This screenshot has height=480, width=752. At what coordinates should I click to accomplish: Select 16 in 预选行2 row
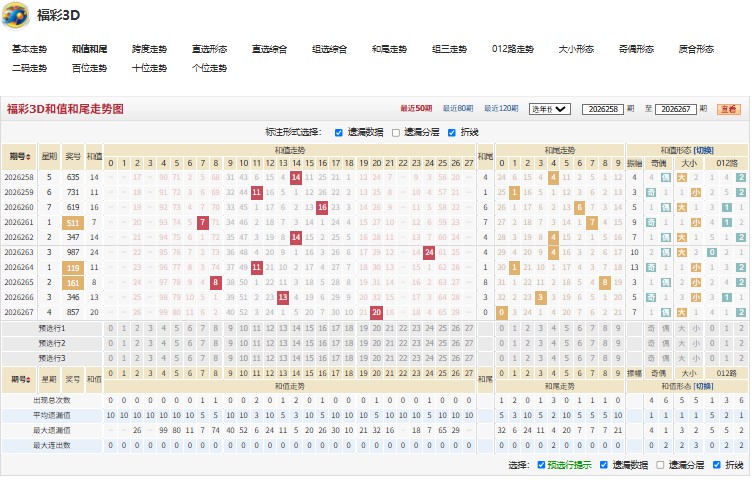click(323, 344)
